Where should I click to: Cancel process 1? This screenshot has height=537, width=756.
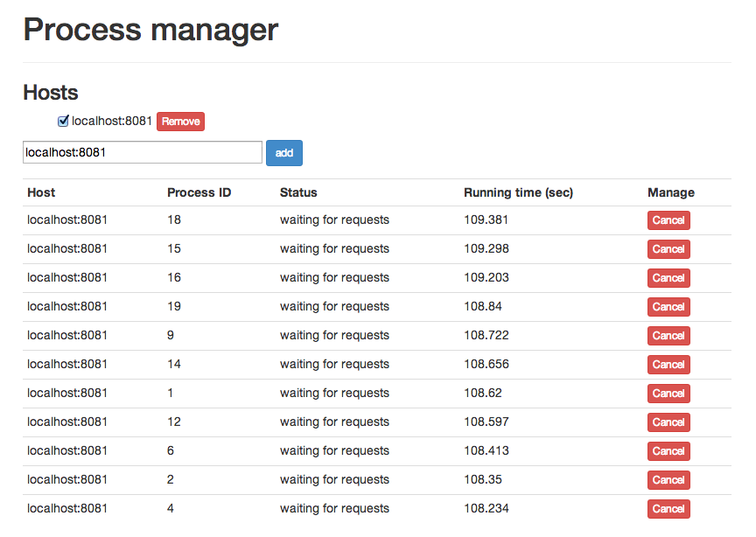click(x=668, y=393)
